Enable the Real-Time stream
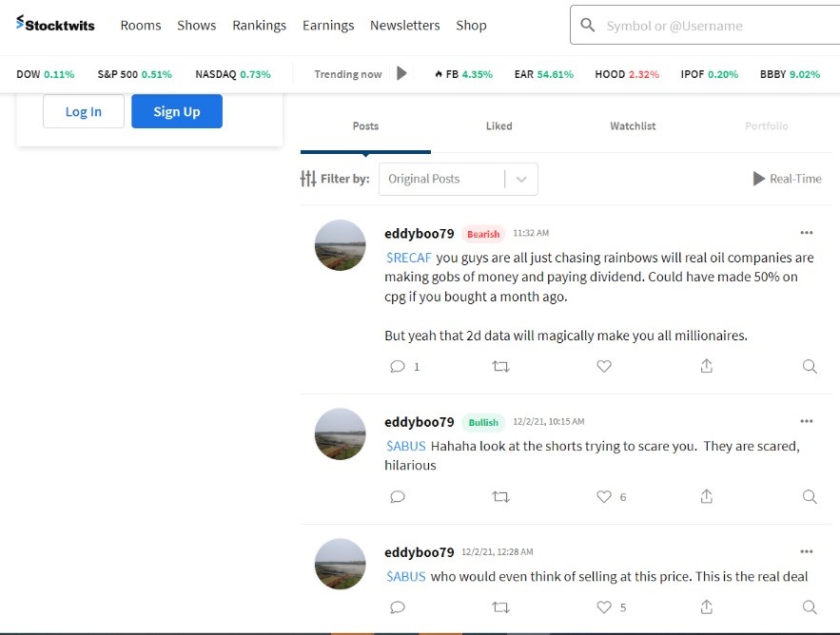840x635 pixels. (x=787, y=179)
